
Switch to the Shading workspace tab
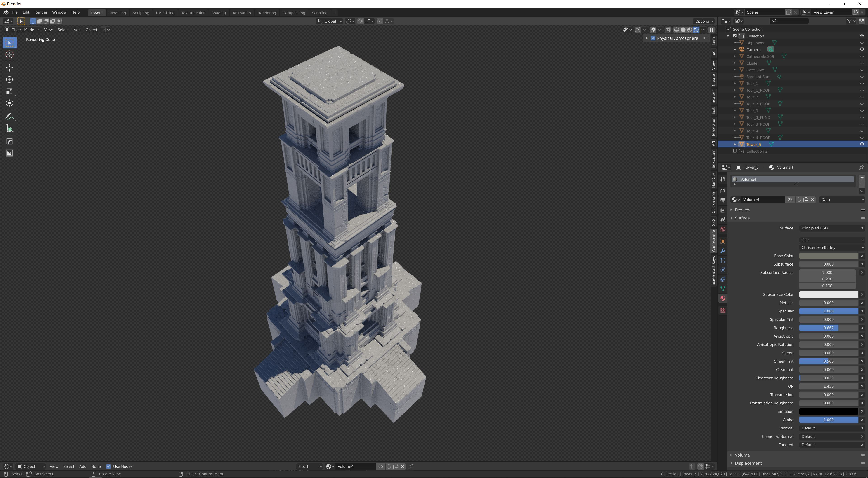pos(218,13)
